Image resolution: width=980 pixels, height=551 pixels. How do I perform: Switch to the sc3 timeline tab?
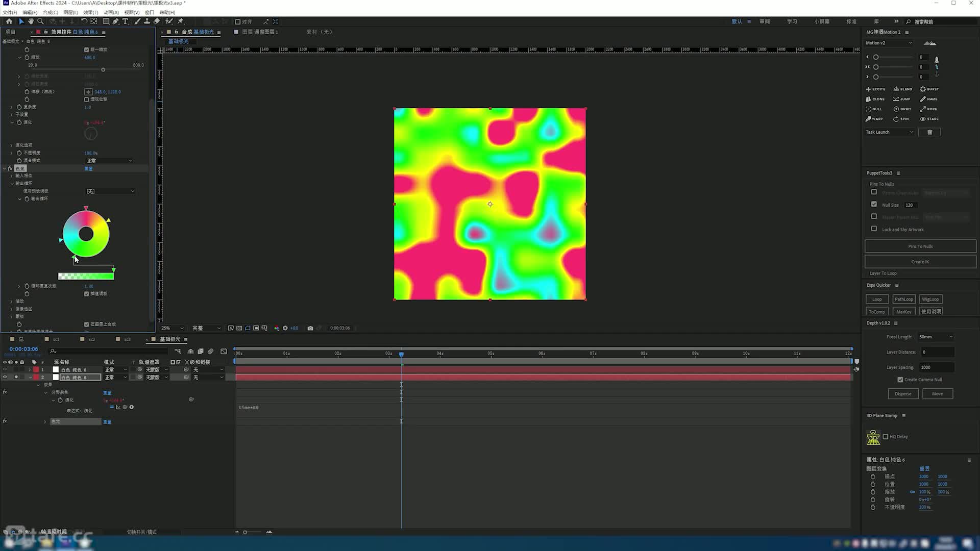pyautogui.click(x=127, y=339)
